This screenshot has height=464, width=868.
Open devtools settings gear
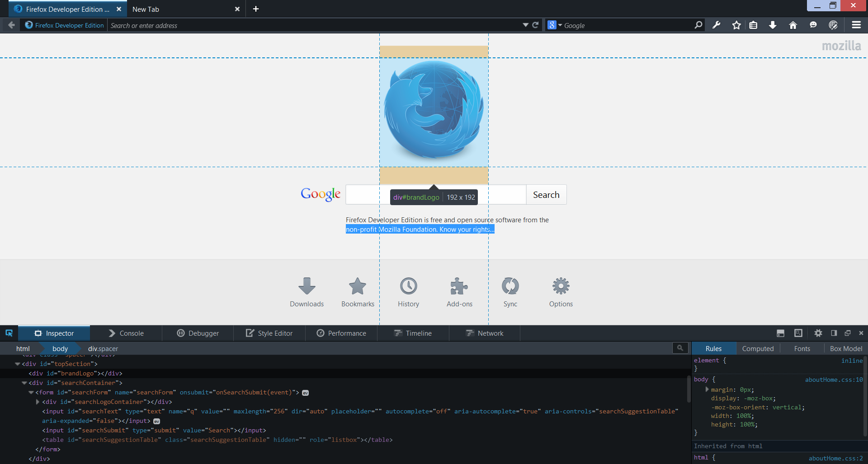tap(818, 333)
